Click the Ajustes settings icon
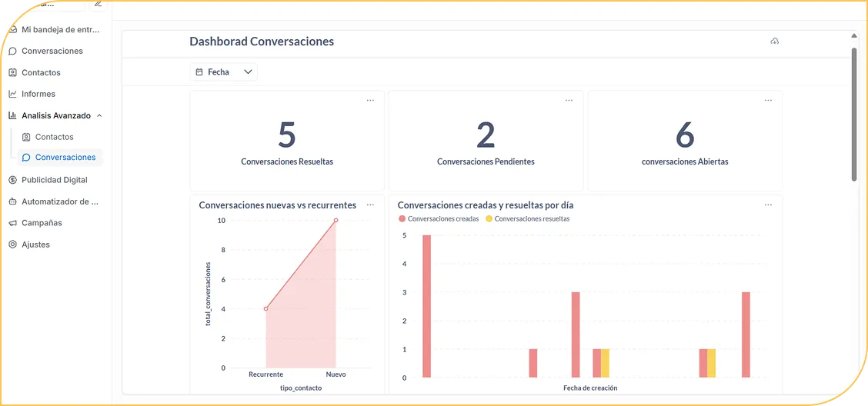The width and height of the screenshot is (868, 406). tap(12, 245)
